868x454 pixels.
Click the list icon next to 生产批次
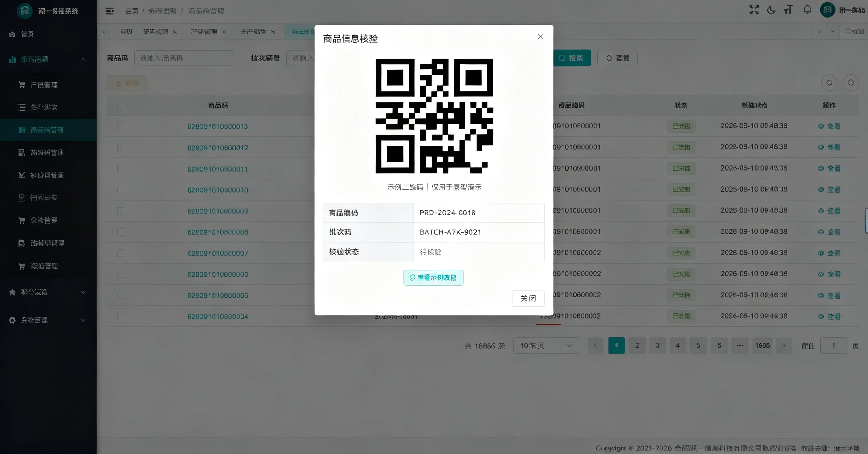point(22,107)
